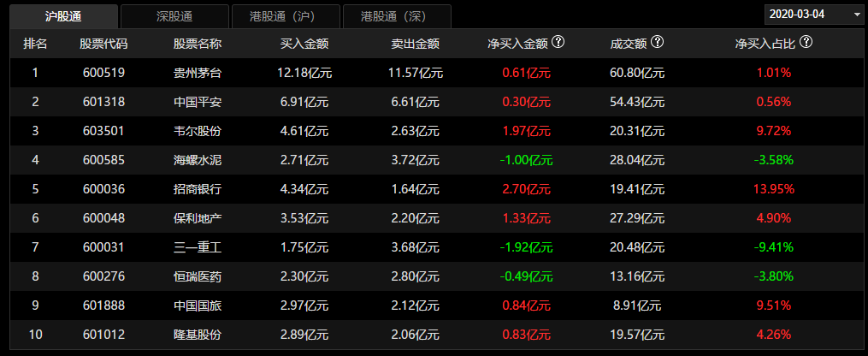Click net buy value -1.92亿元
This screenshot has height=356, width=868.
click(x=526, y=247)
